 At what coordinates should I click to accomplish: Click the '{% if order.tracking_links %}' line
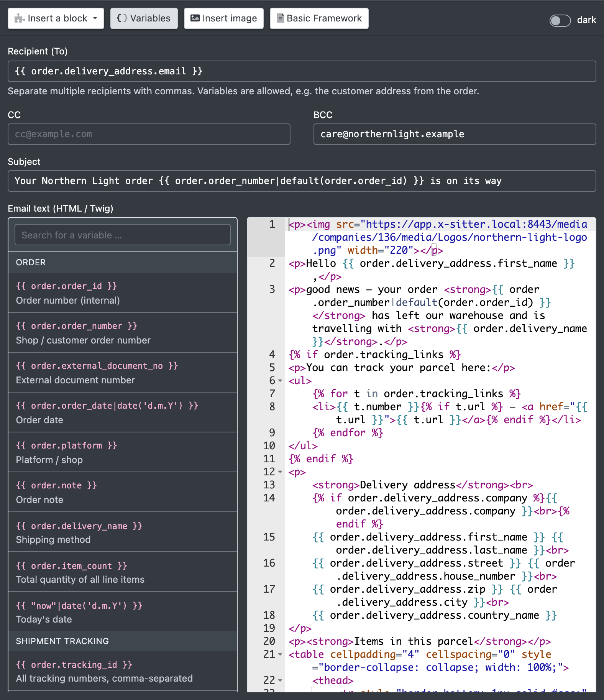point(374,355)
